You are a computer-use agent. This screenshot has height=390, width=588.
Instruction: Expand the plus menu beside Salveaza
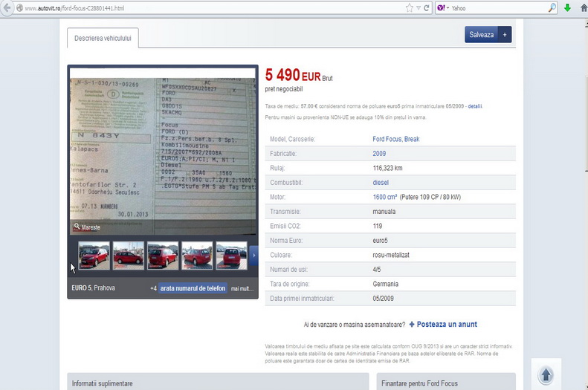(x=505, y=35)
